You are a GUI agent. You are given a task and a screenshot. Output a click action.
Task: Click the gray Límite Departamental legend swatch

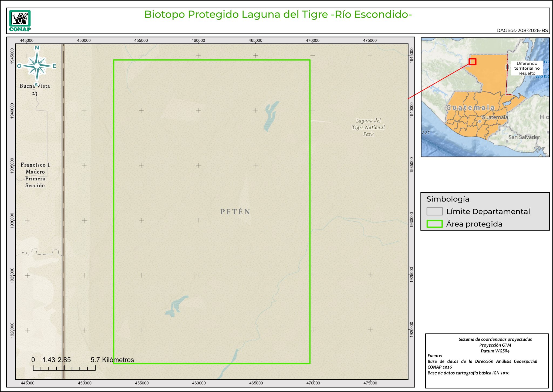[434, 211]
